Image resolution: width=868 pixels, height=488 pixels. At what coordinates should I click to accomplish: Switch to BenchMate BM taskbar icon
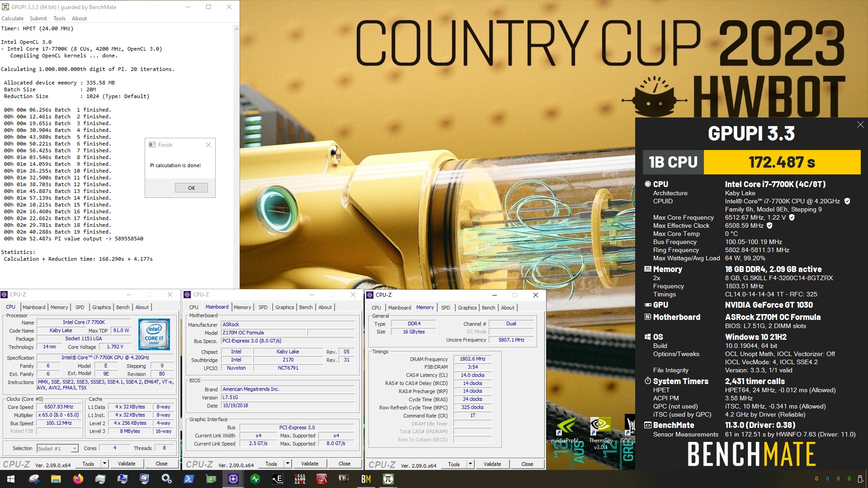tap(366, 479)
